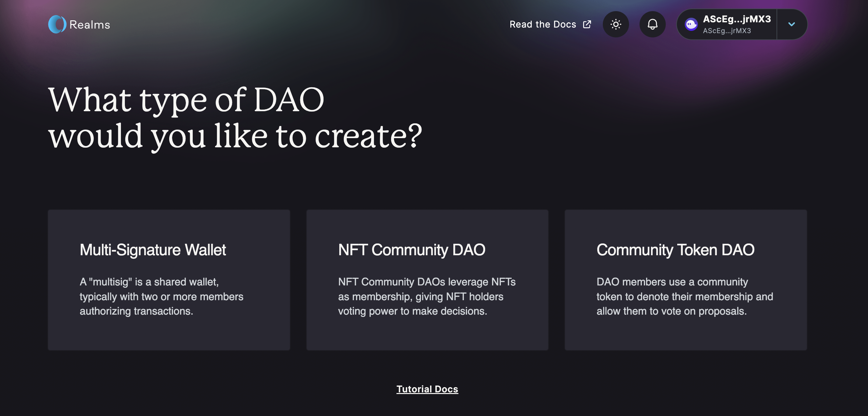Click the "Community Token DAO" title text
This screenshot has height=416, width=868.
point(675,250)
